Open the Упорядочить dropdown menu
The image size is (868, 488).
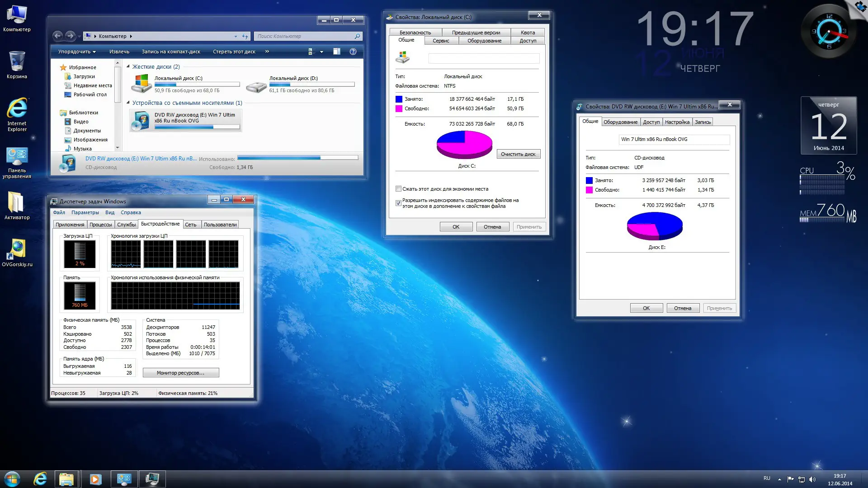pos(76,52)
